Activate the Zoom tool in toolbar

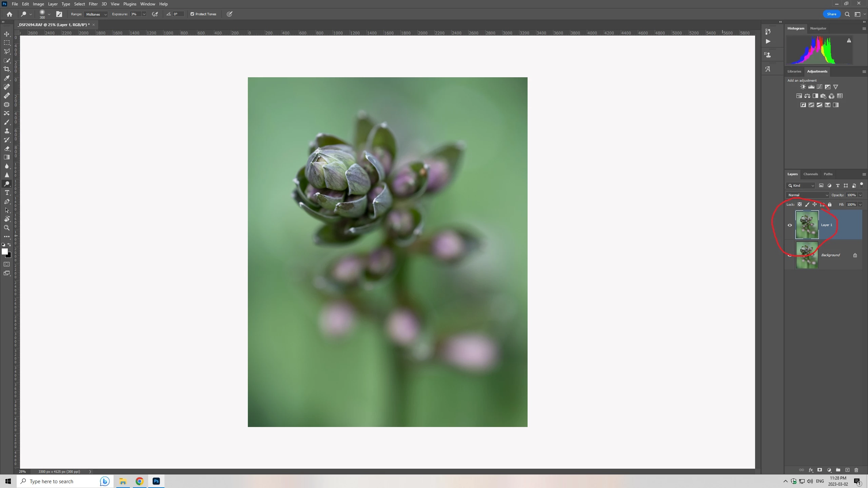7,228
